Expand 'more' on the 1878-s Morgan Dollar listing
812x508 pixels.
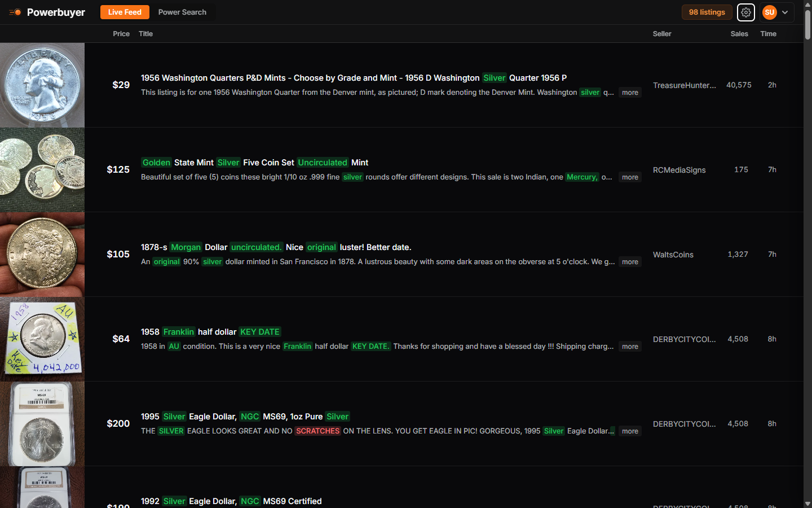click(630, 262)
